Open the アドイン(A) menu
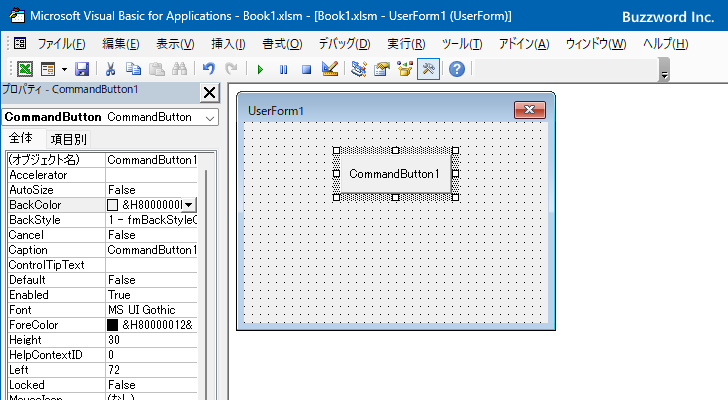728x400 pixels. click(x=524, y=44)
